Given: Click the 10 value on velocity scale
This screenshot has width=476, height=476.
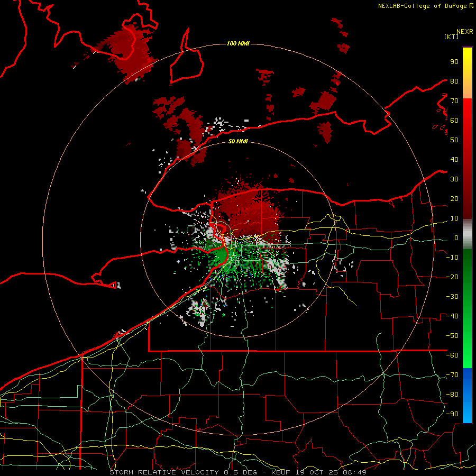Looking at the screenshot, I should [454, 218].
